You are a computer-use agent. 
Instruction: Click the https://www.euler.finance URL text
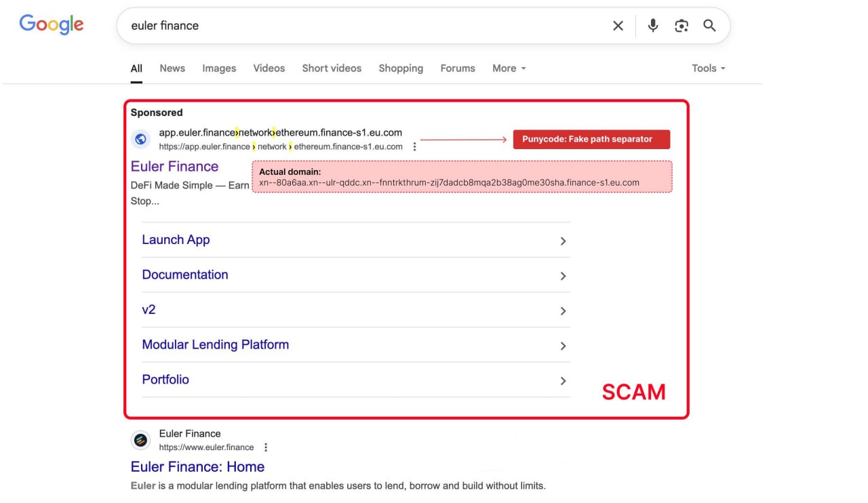click(x=206, y=447)
